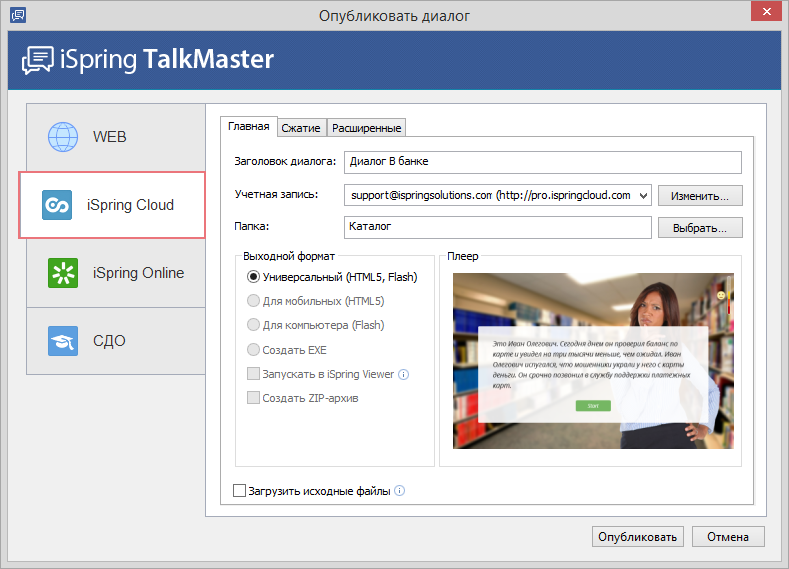Click the Изменить... button

[700, 196]
